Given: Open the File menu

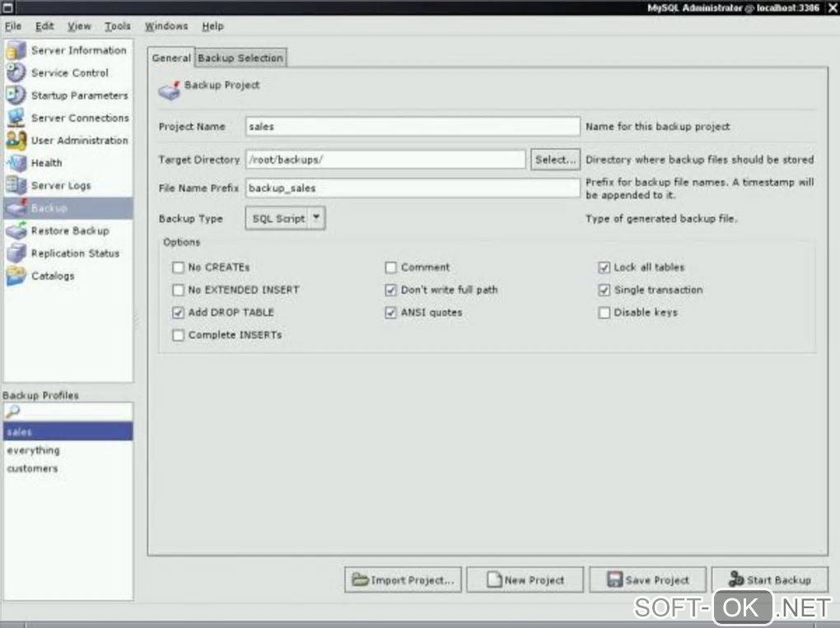Looking at the screenshot, I should [13, 26].
